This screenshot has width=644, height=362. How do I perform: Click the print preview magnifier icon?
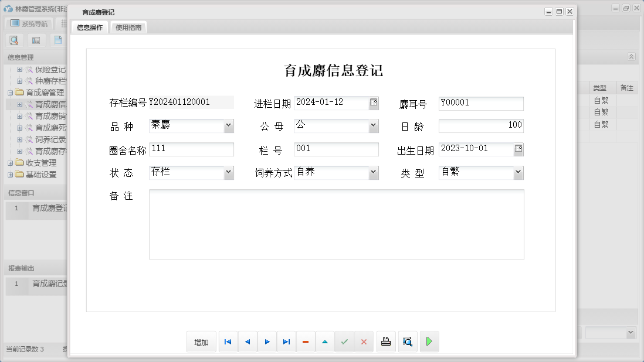coord(408,341)
